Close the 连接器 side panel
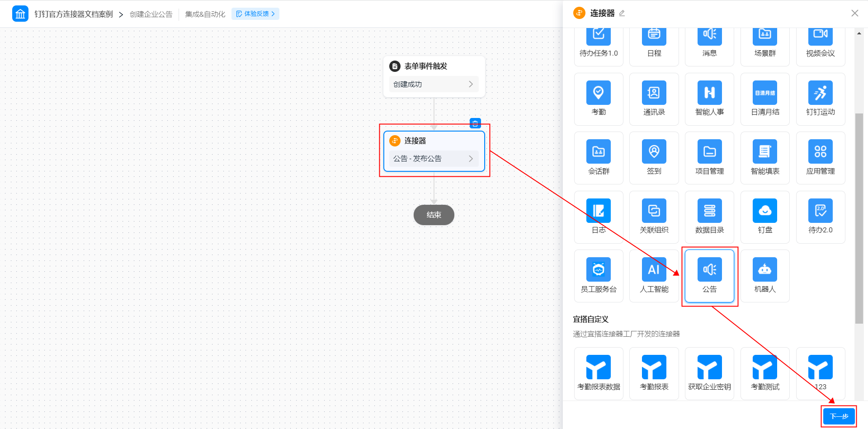 pos(854,13)
